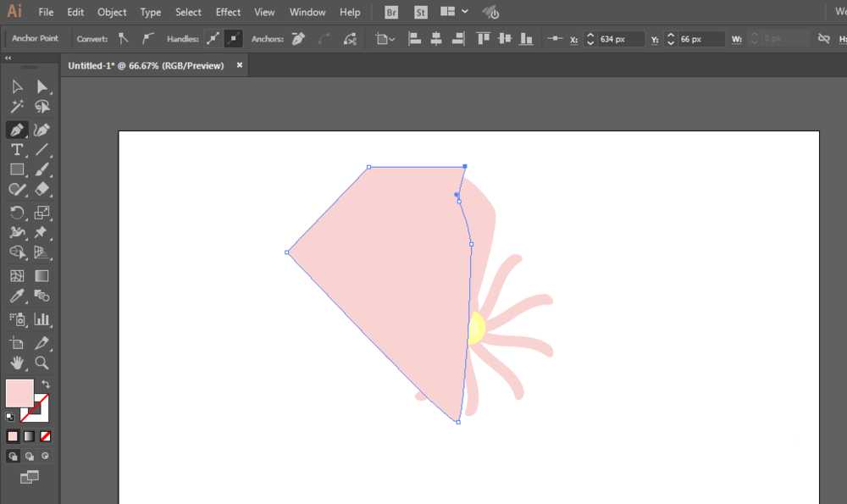Click the Y coordinate input field
This screenshot has height=504, width=847.
(x=701, y=39)
